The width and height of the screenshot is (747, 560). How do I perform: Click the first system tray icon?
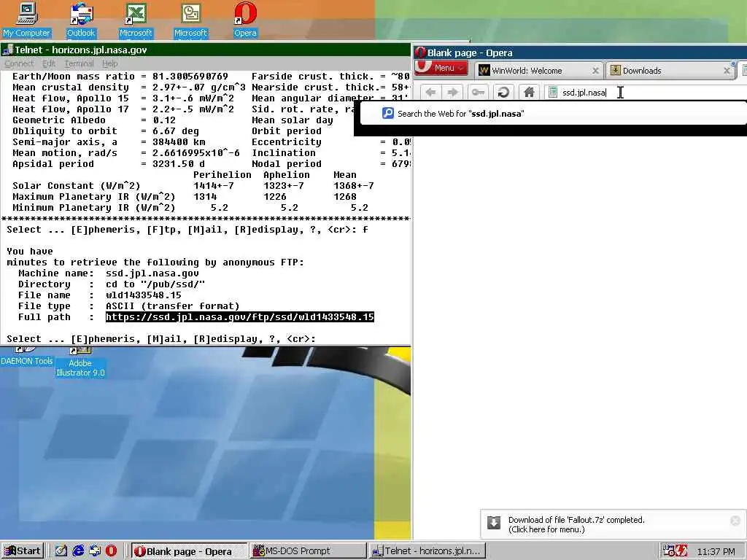[668, 551]
